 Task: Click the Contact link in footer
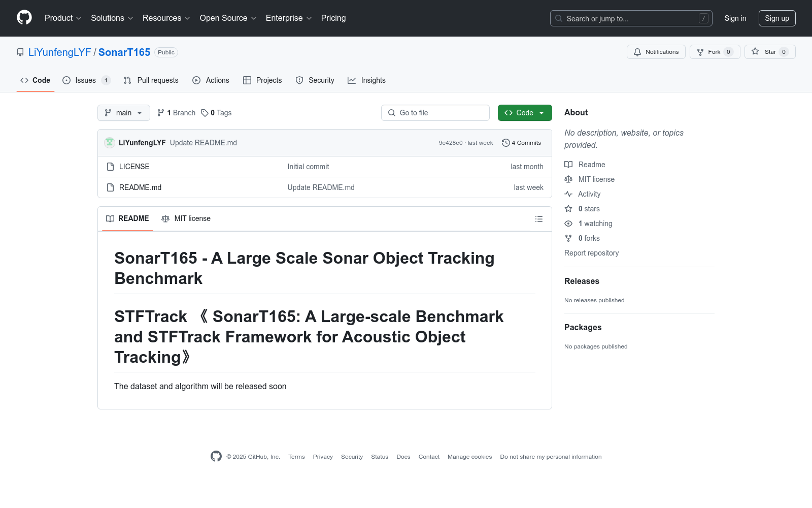(x=429, y=457)
